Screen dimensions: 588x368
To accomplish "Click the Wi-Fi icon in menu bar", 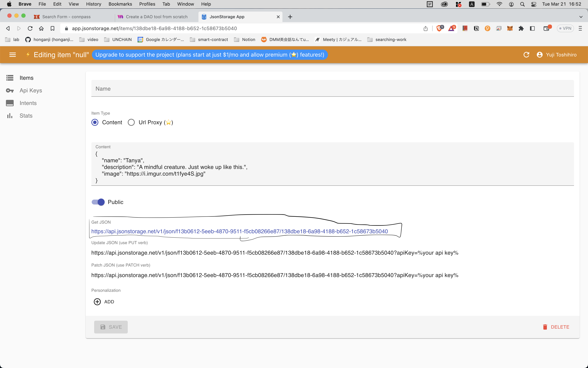I will point(499,4).
